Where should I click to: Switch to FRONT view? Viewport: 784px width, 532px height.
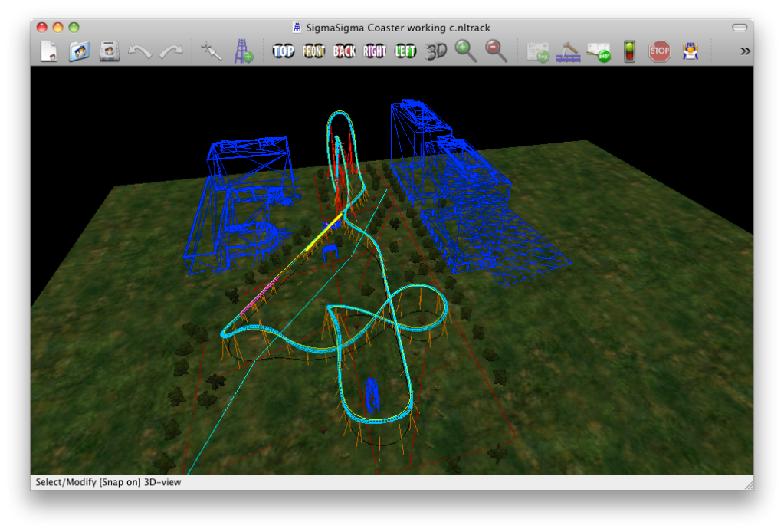(313, 51)
